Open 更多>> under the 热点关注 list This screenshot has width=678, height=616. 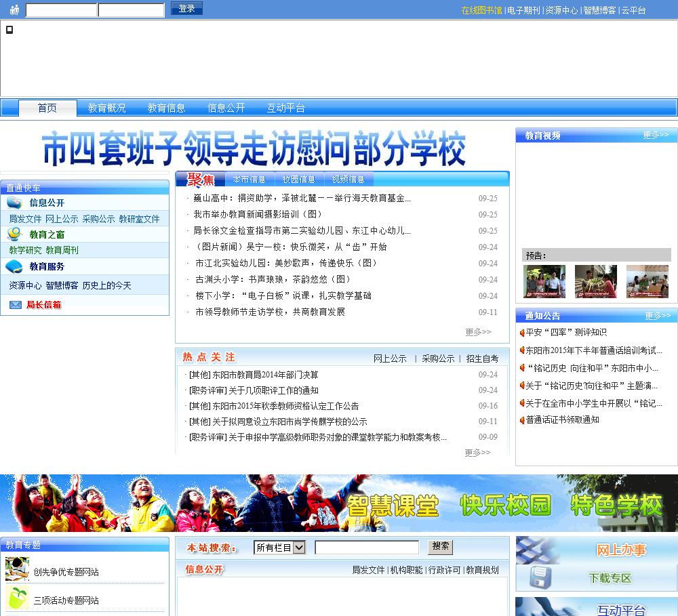pyautogui.click(x=477, y=453)
